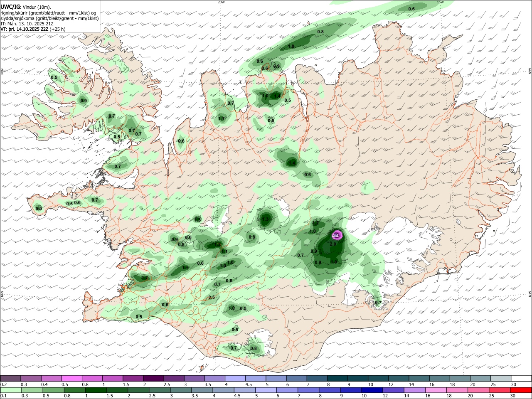Click the 0.2 label in the legend
Image resolution: width=532 pixels, height=399 pixels.
coord(3,384)
